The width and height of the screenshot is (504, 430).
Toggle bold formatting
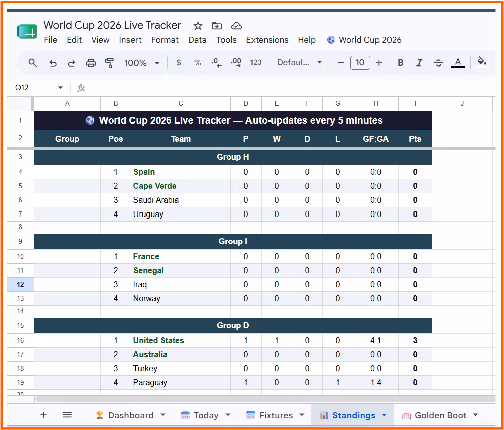400,62
